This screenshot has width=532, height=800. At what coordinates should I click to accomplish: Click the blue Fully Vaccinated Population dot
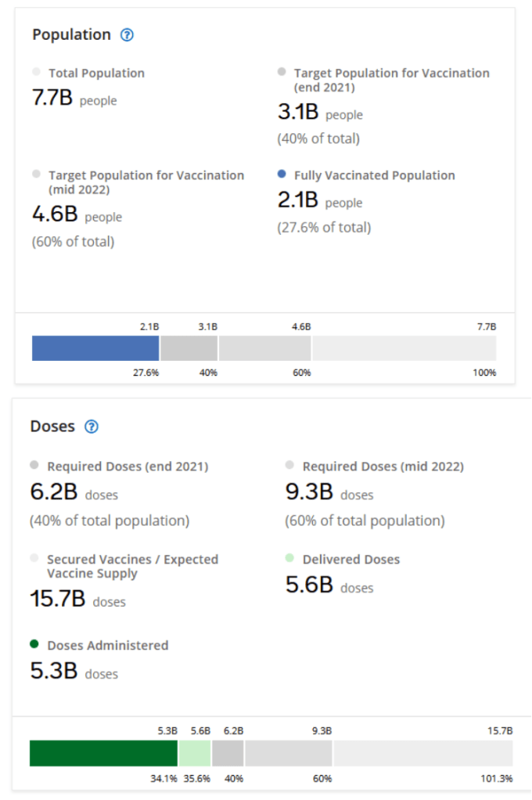coord(282,175)
